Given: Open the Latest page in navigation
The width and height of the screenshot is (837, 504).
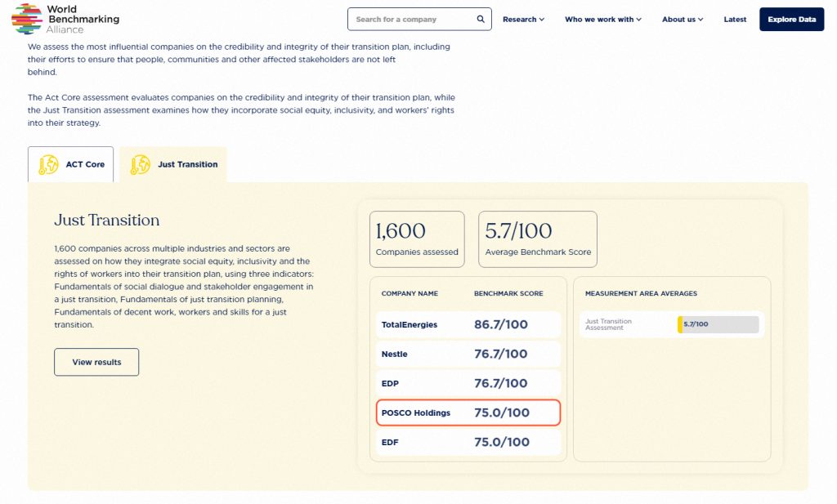Looking at the screenshot, I should [x=735, y=20].
